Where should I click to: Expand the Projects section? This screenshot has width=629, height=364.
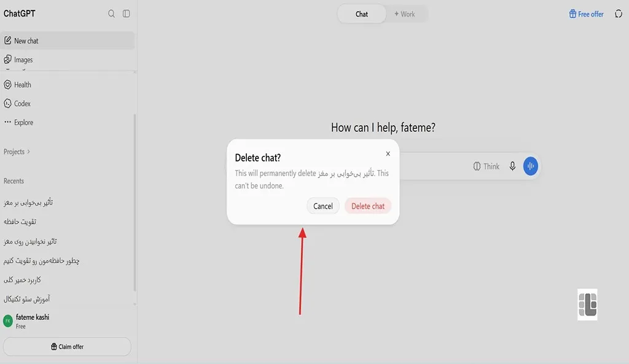17,152
